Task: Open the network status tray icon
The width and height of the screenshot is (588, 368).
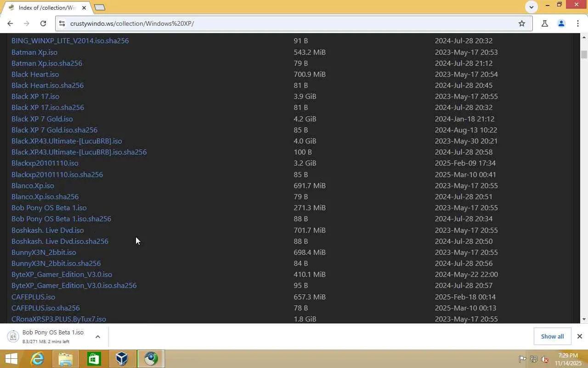Action: [x=534, y=359]
